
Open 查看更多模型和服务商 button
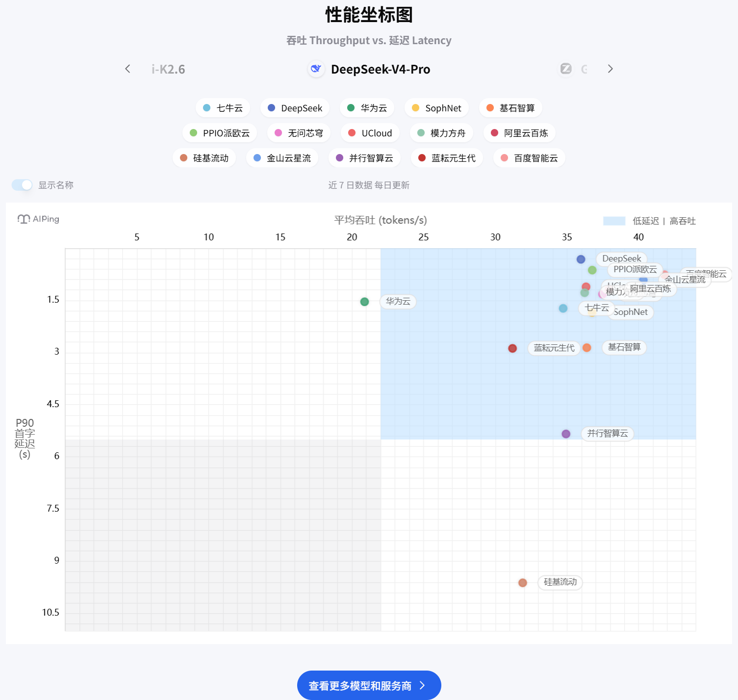[369, 685]
